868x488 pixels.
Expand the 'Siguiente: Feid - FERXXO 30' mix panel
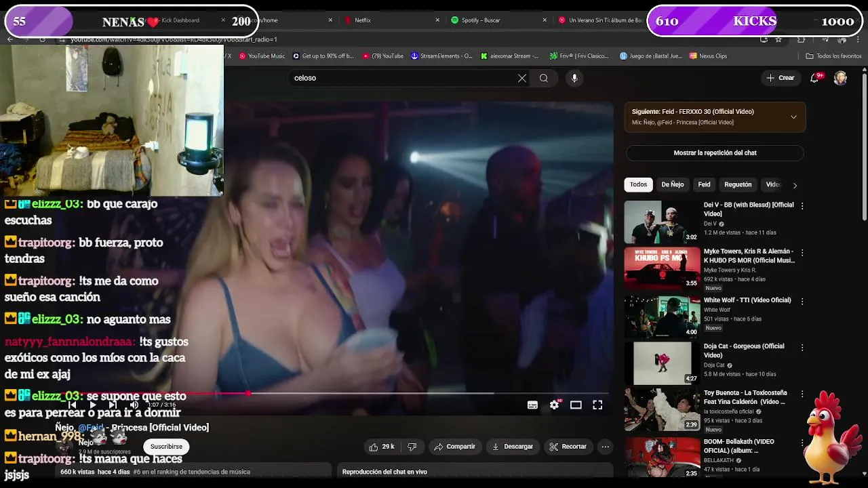click(793, 117)
